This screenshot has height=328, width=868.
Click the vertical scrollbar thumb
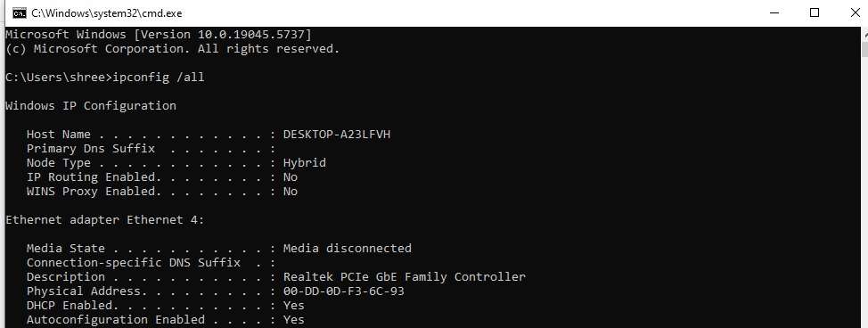(864, 49)
